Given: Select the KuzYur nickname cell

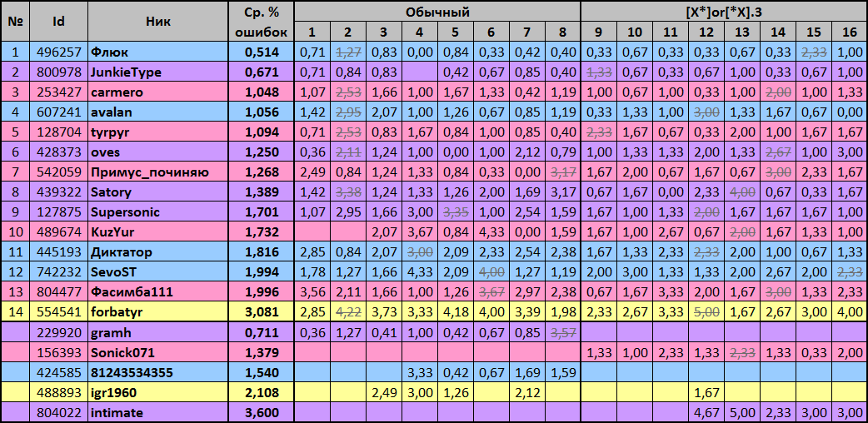Looking at the screenshot, I should point(157,232).
